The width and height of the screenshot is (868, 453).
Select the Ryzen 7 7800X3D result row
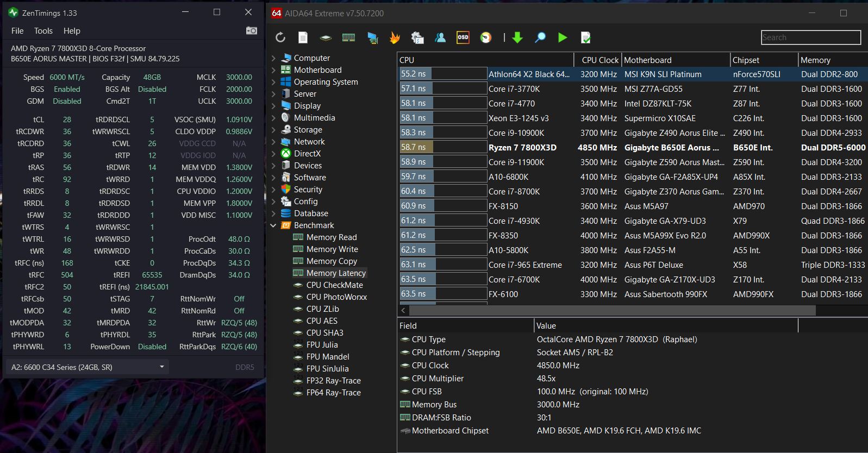tap(633, 148)
